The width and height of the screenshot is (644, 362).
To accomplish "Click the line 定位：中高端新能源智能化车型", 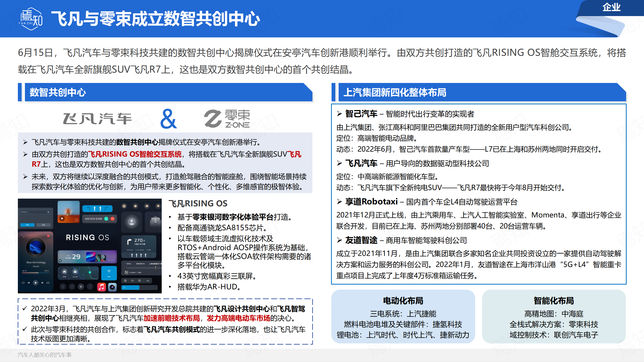I will (388, 177).
